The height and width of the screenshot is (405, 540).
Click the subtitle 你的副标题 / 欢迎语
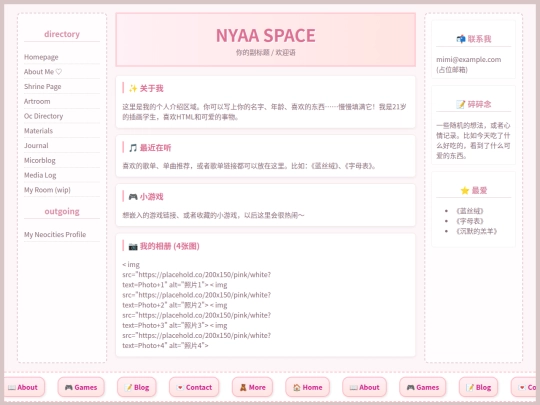tap(266, 53)
